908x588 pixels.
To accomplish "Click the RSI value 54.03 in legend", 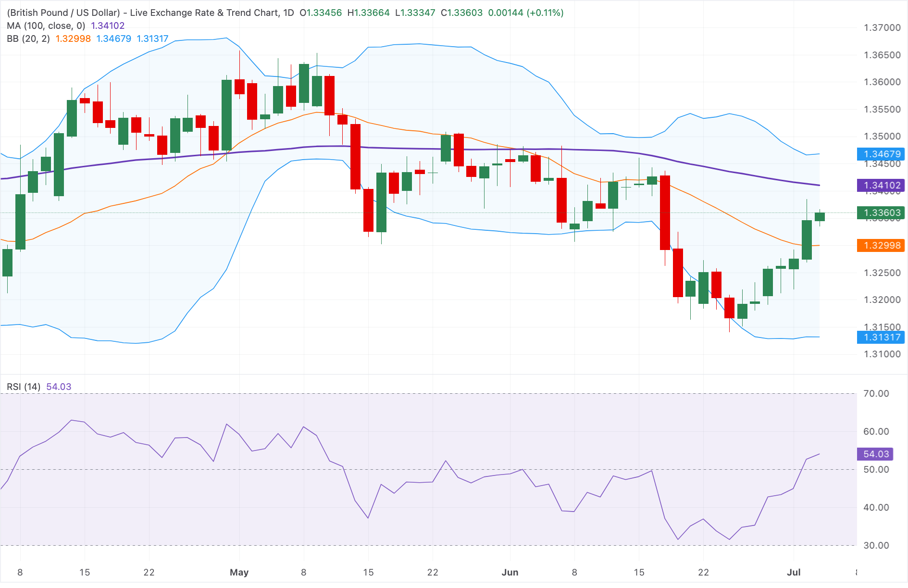I will [x=59, y=387].
